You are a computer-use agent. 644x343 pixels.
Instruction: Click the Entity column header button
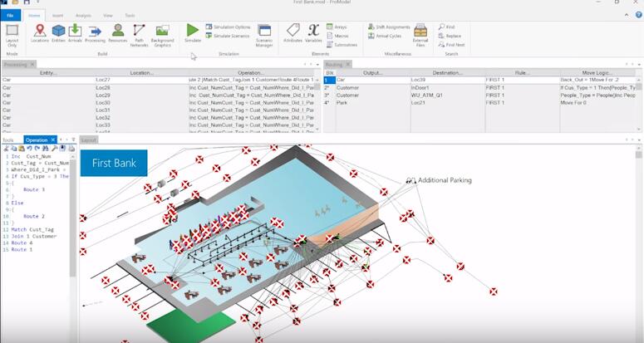click(x=48, y=72)
